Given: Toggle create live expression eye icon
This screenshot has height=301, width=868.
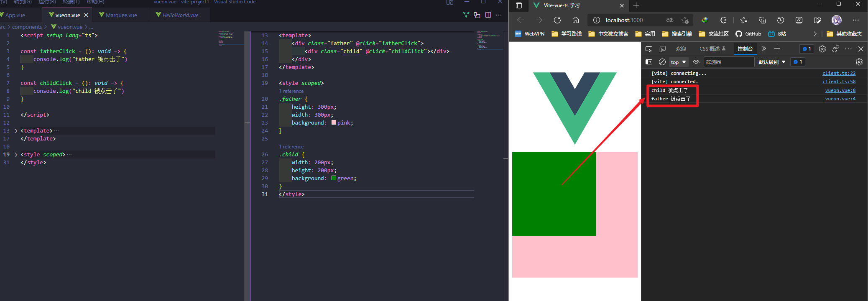Looking at the screenshot, I should pyautogui.click(x=696, y=62).
